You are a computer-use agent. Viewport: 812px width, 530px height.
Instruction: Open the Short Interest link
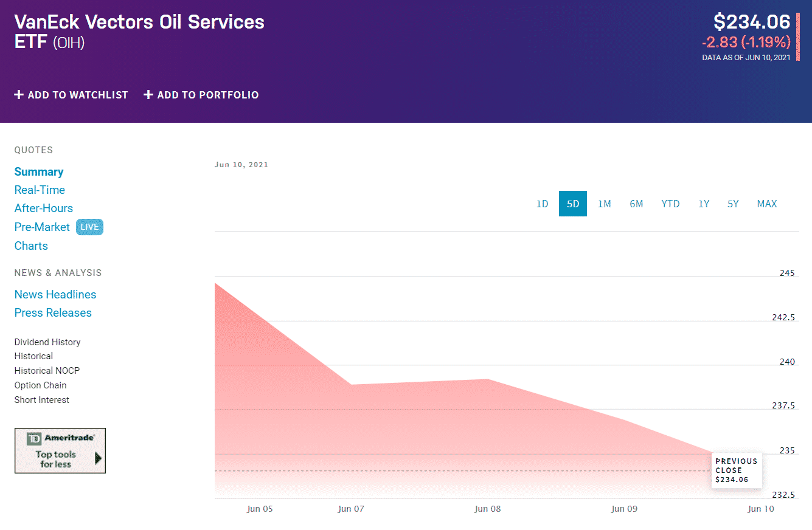pos(42,400)
